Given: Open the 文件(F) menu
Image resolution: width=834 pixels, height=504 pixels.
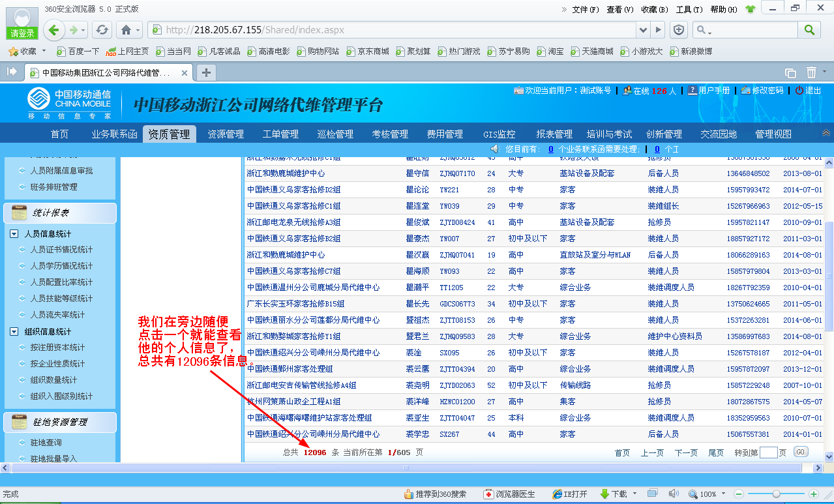Looking at the screenshot, I should [x=586, y=9].
